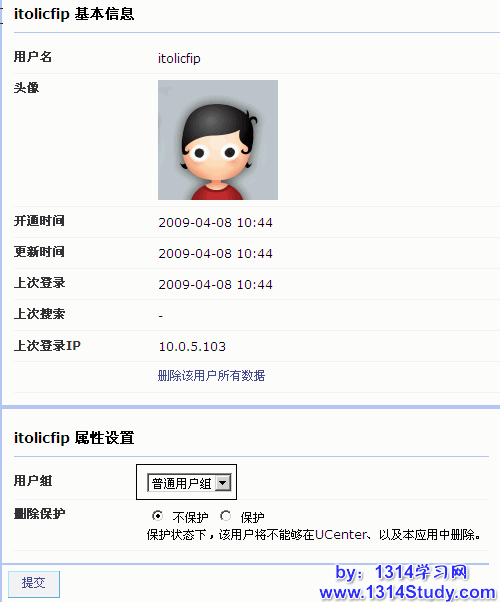The width and height of the screenshot is (500, 602).
Task: Click the www.1314Study.com watermark
Action: click(408, 592)
